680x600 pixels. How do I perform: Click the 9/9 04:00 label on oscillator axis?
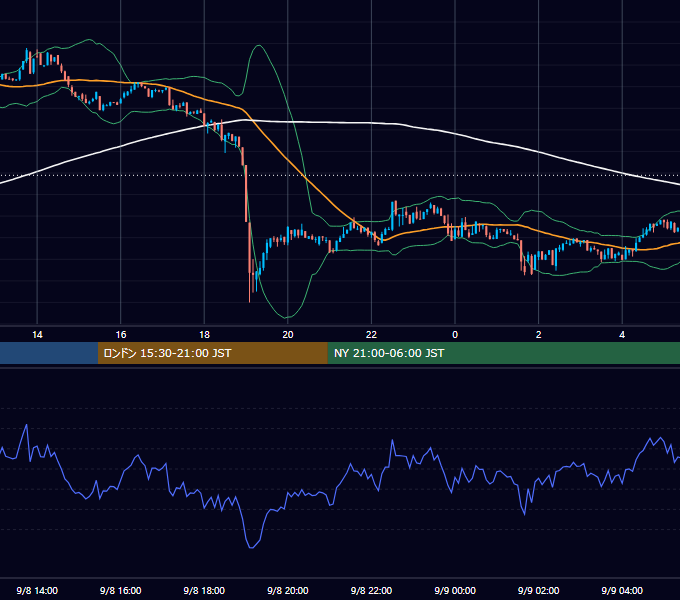pos(622,590)
